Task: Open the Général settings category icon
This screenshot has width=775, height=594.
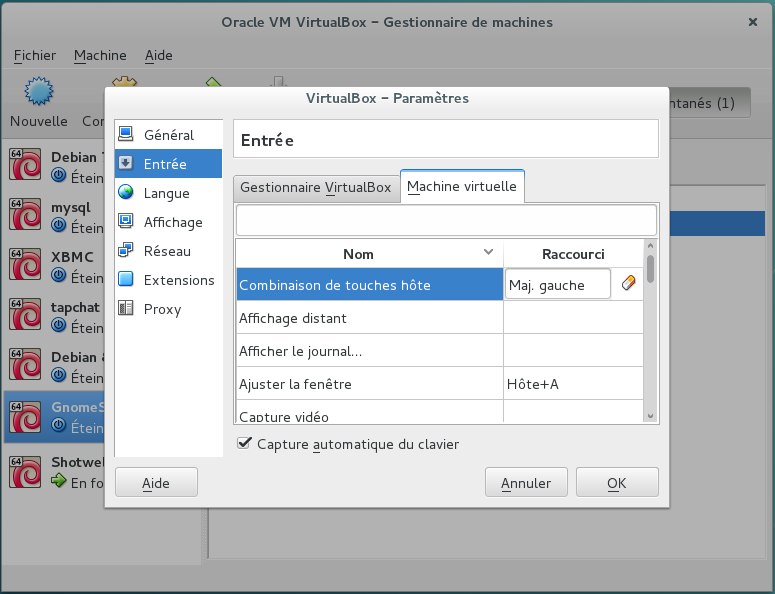Action: [126, 134]
